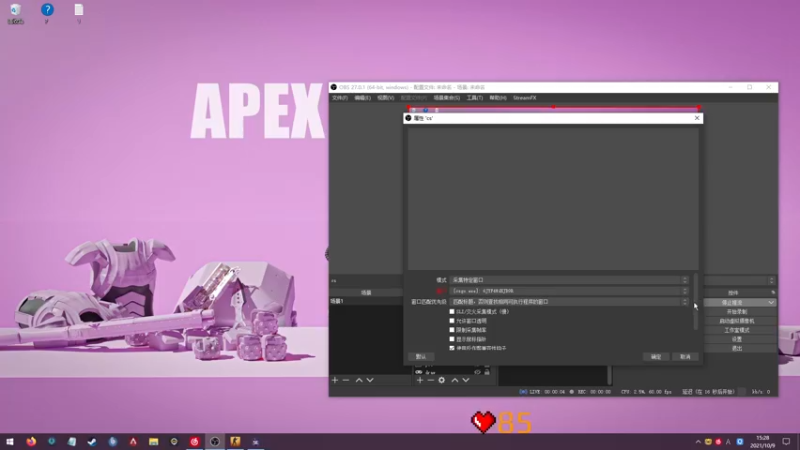
Task: Open the Windows Start menu
Action: click(10, 442)
